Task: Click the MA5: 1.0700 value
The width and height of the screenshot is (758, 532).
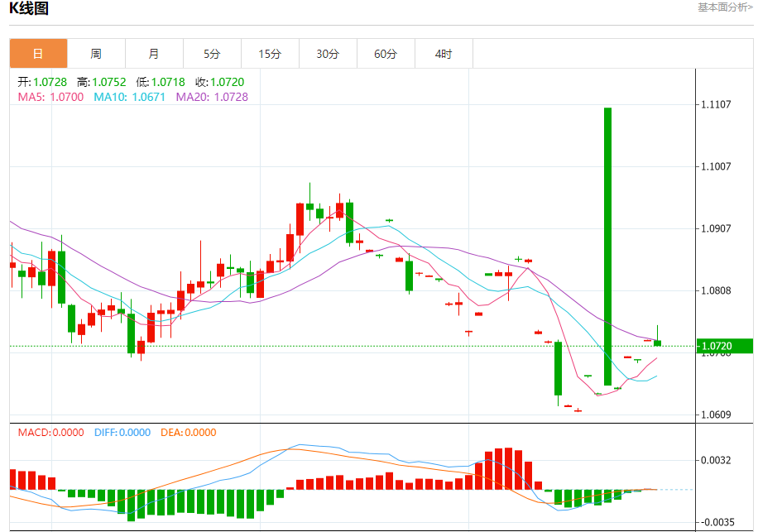Action: pyautogui.click(x=50, y=97)
